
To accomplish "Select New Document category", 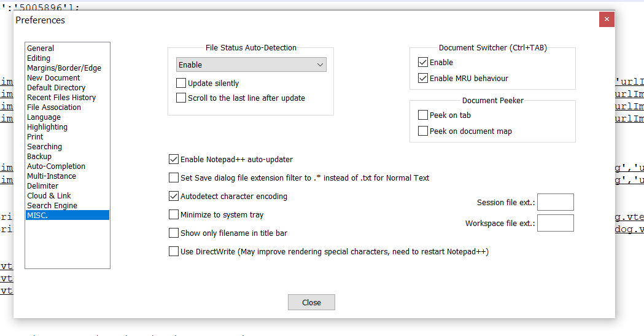I will tap(68, 77).
